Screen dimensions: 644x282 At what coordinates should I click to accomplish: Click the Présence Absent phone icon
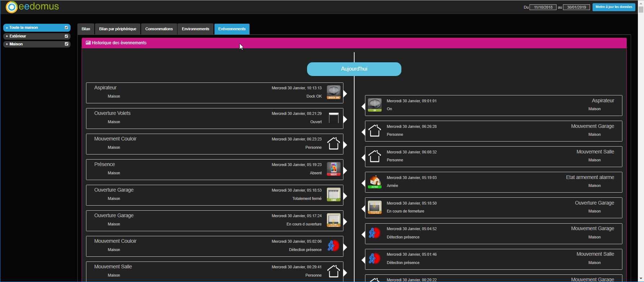[333, 169]
